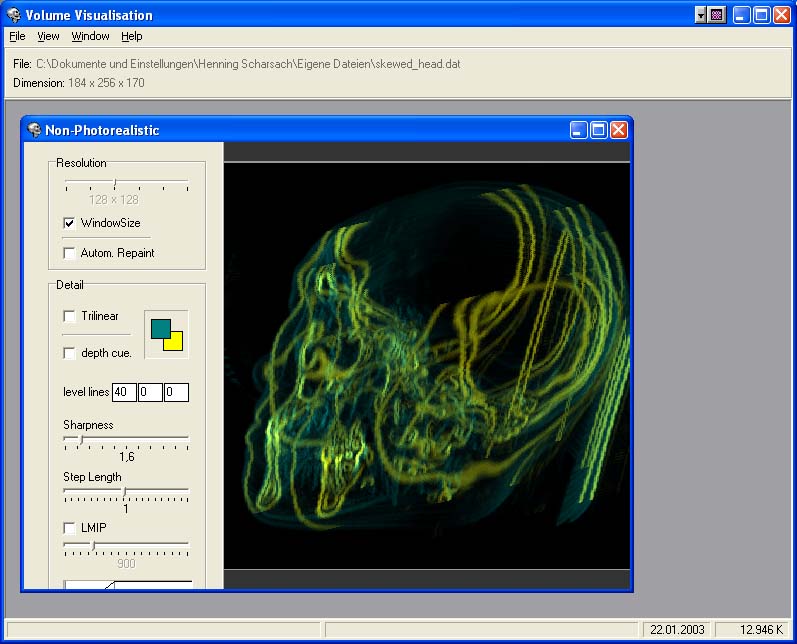The height and width of the screenshot is (644, 797).
Task: Click the yellow color square
Action: 175,343
